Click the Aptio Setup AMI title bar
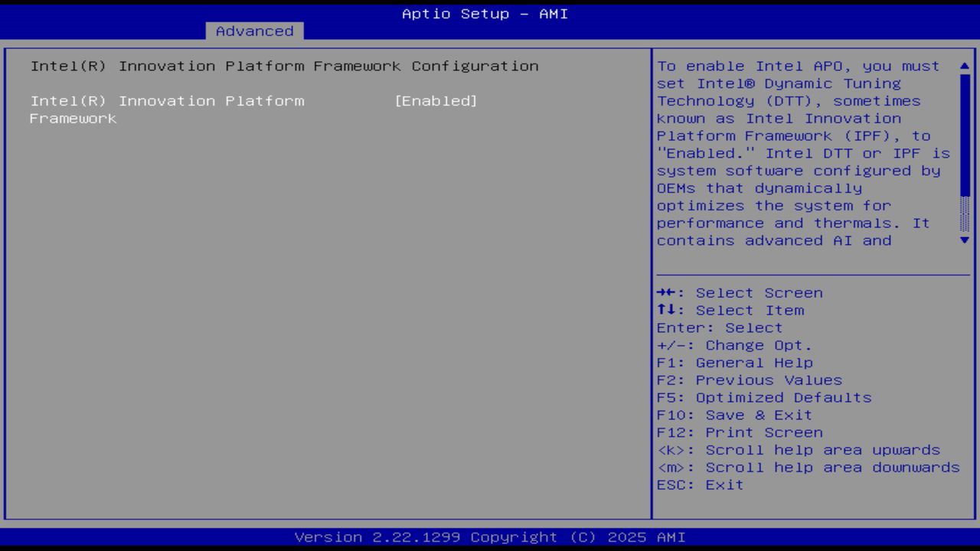The height and width of the screenshot is (551, 980). pos(482,13)
